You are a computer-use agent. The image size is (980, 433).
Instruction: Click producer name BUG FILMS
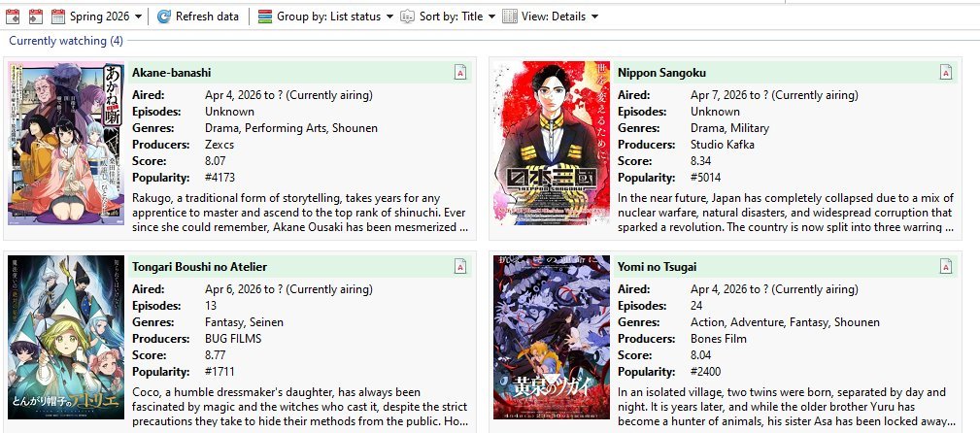click(x=233, y=339)
